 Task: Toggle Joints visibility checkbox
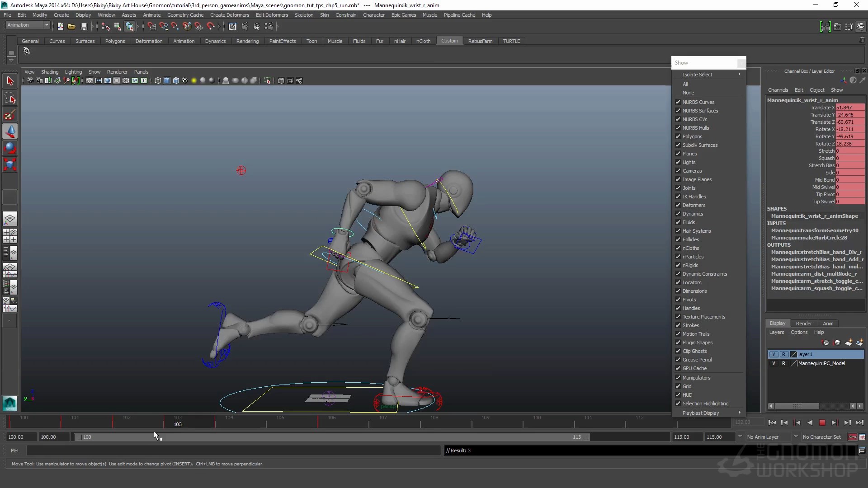pos(678,188)
